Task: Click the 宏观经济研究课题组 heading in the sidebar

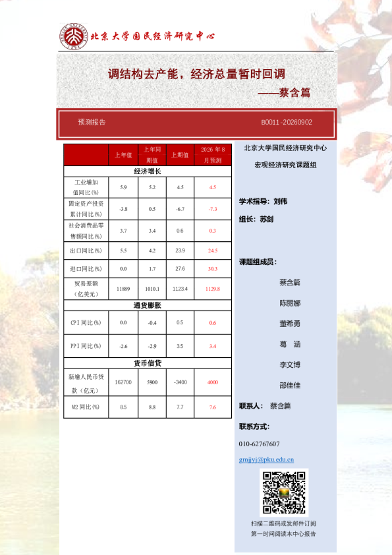Action: pos(285,165)
